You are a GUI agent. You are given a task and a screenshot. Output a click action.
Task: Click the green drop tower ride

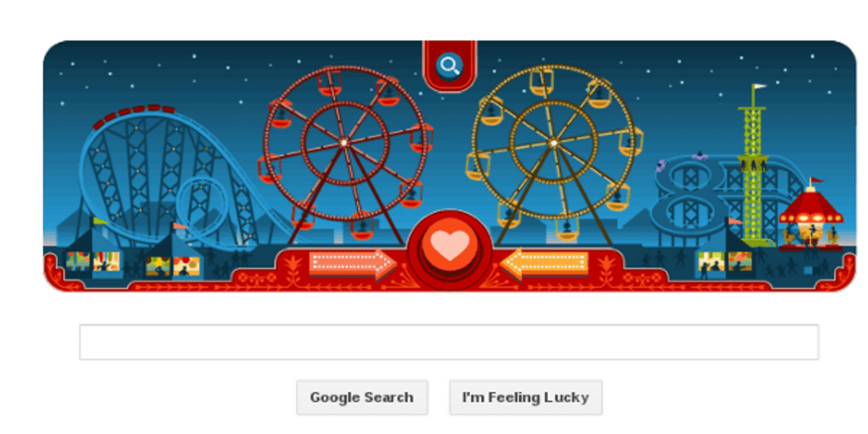(x=754, y=166)
